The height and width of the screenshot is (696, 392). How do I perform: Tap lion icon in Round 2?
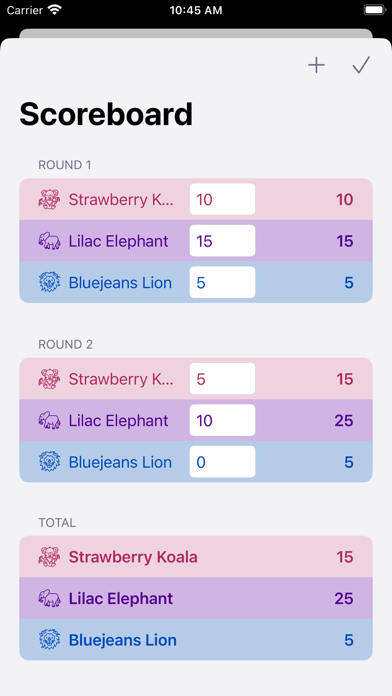click(x=49, y=462)
